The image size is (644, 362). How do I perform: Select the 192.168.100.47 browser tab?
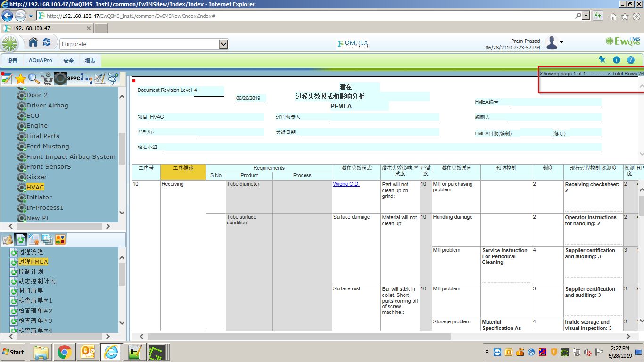[47, 28]
